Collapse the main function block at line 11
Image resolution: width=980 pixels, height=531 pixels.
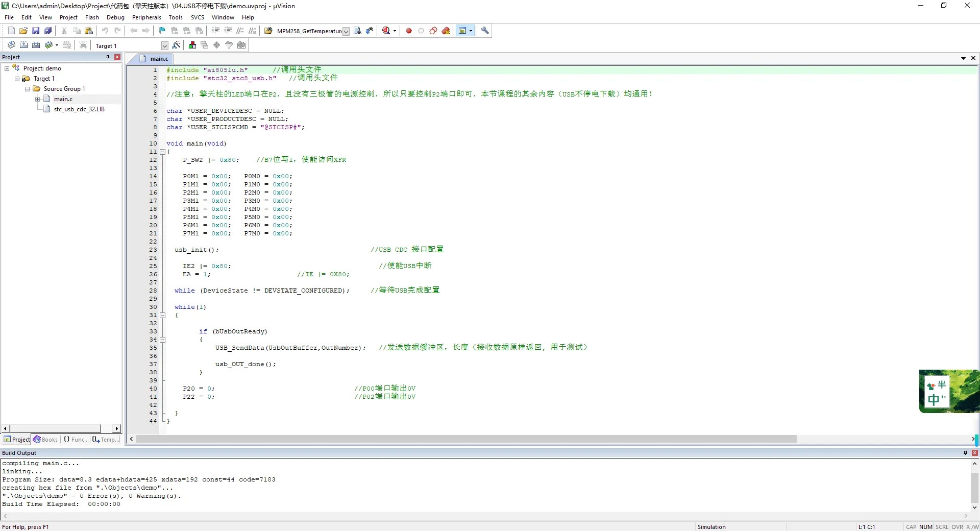(163, 152)
